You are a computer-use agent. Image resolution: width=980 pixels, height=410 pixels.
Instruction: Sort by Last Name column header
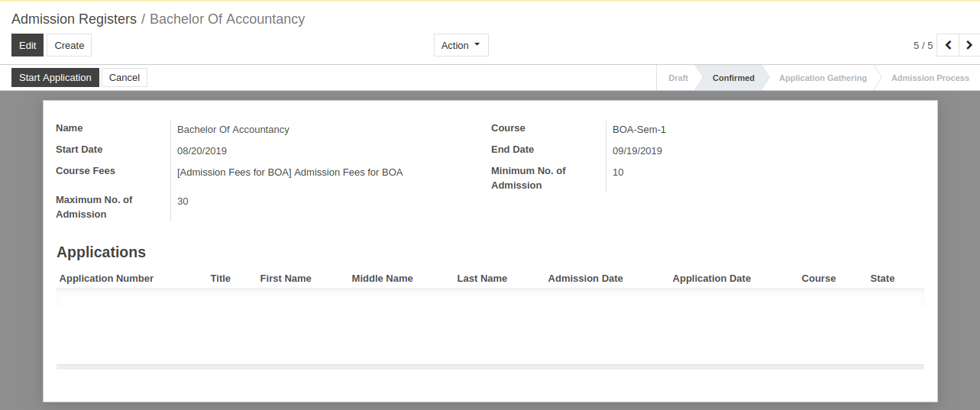click(482, 279)
